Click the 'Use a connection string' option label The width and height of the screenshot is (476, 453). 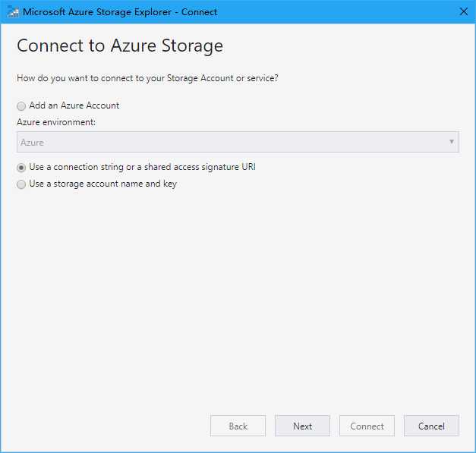click(142, 167)
